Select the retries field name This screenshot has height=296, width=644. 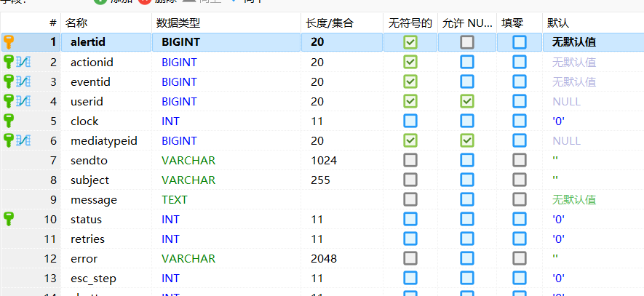click(87, 239)
